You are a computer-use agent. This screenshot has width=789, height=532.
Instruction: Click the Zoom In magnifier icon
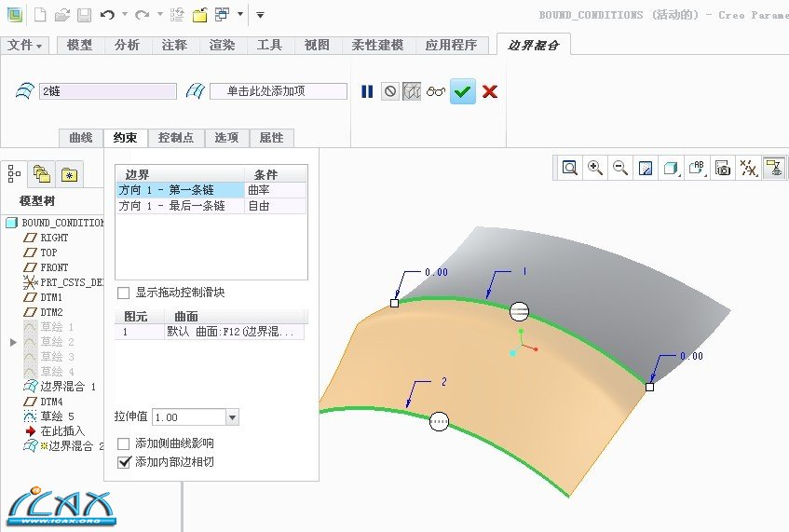pyautogui.click(x=595, y=168)
